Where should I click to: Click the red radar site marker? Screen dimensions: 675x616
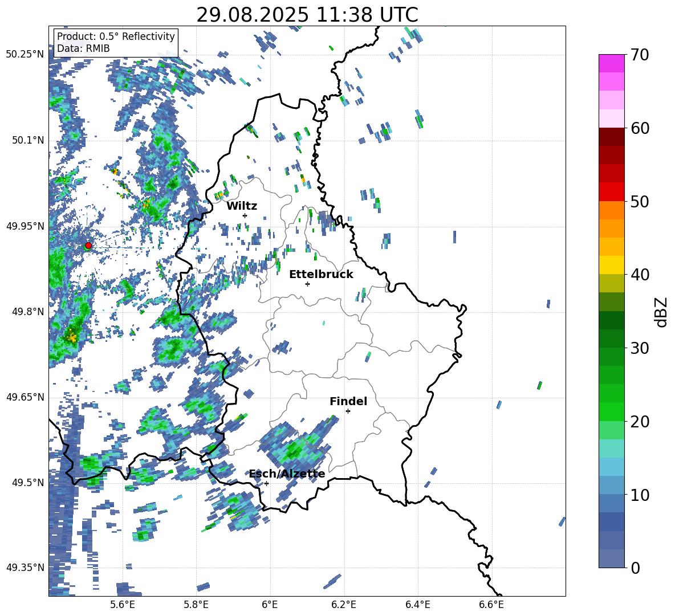[x=88, y=246]
